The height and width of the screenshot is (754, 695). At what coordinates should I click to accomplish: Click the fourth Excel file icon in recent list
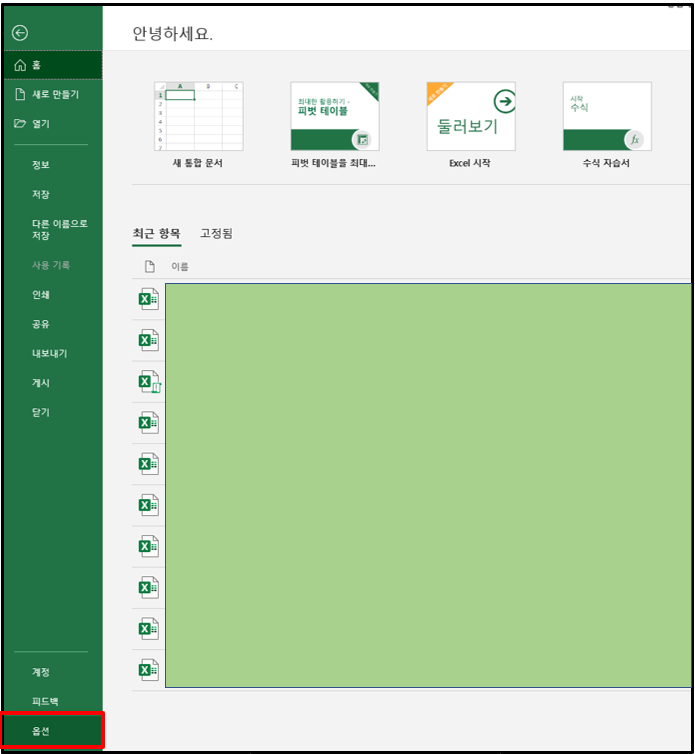point(149,423)
